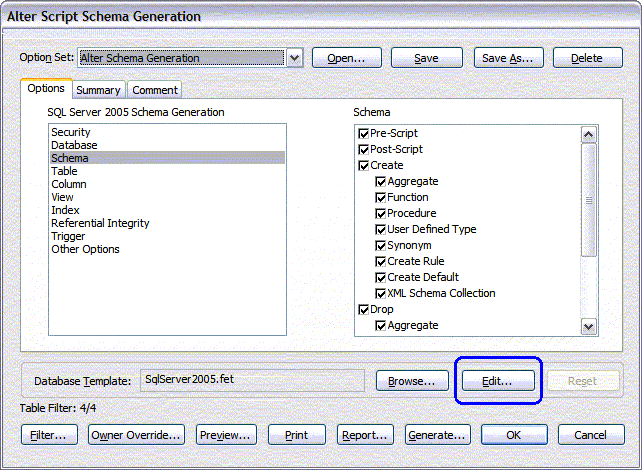Image resolution: width=642 pixels, height=470 pixels.
Task: Click the Generate... button
Action: tap(438, 435)
